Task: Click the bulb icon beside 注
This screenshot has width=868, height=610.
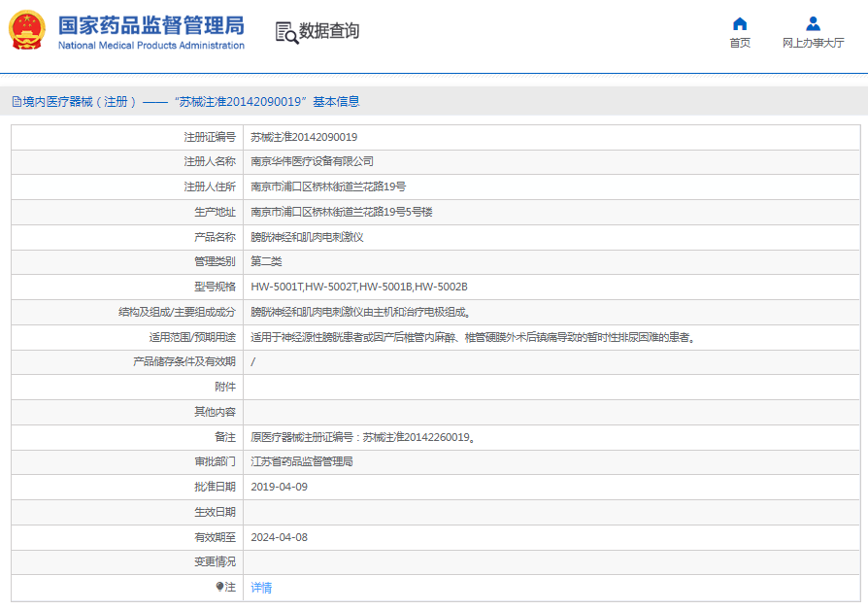Action: click(x=219, y=586)
